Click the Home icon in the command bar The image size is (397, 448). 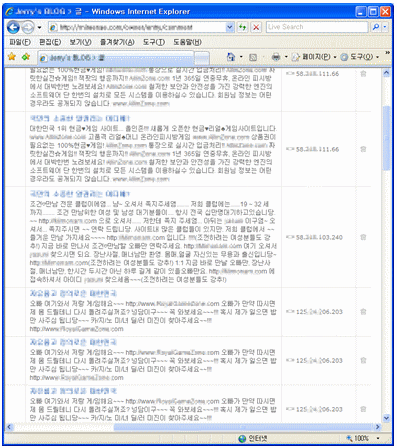pos(231,57)
